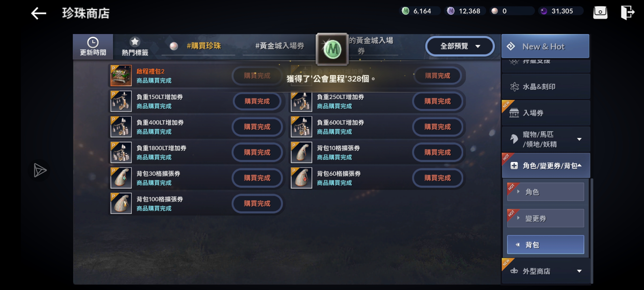
Task: Click 購買完成 button for 負重150LT增加券
Action: [x=257, y=101]
